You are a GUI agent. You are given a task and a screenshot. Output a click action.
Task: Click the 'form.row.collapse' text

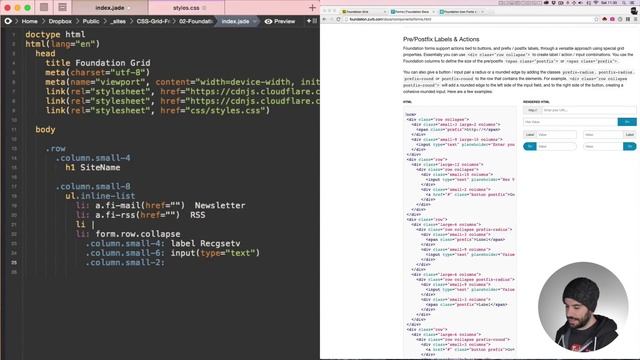click(x=138, y=234)
